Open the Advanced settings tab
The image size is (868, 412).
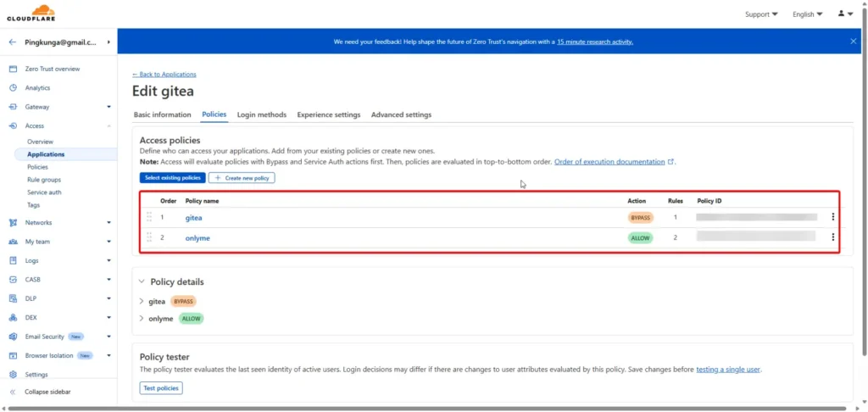[401, 114]
